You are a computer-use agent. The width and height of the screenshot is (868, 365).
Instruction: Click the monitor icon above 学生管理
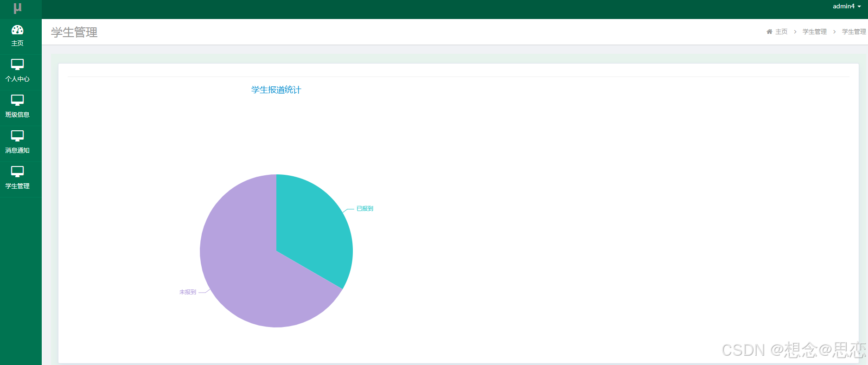tap(17, 172)
